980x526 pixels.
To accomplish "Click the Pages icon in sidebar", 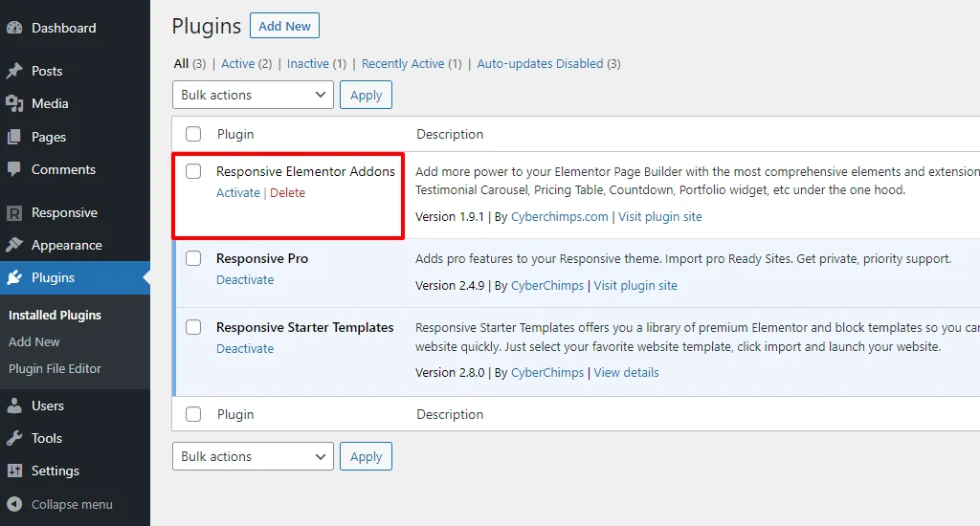I will [x=14, y=137].
